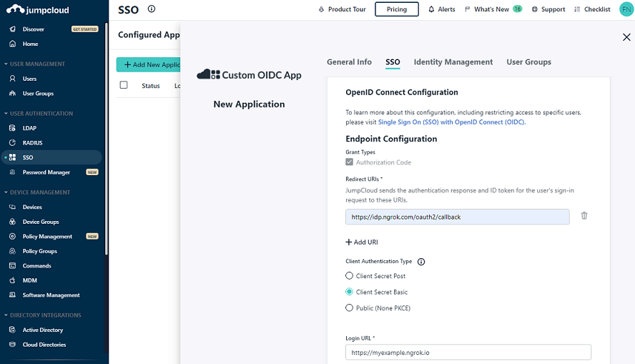Collapse the User Management section

(34, 64)
